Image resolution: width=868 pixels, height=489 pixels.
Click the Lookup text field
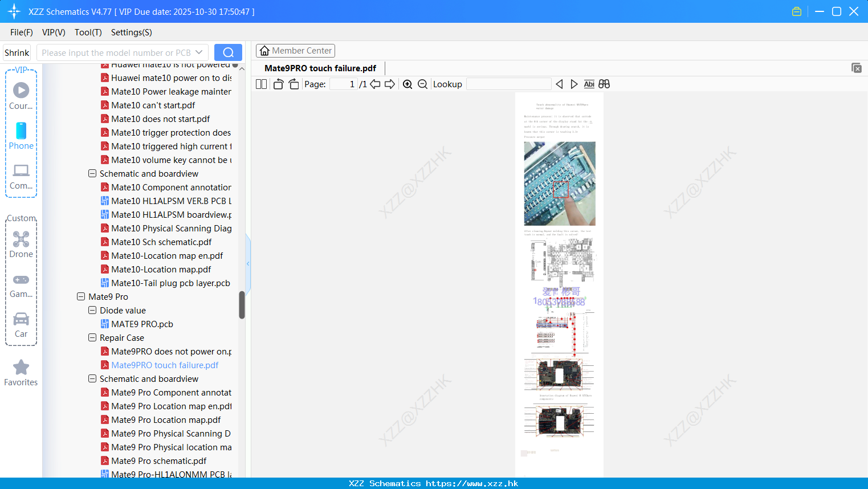[x=509, y=84]
